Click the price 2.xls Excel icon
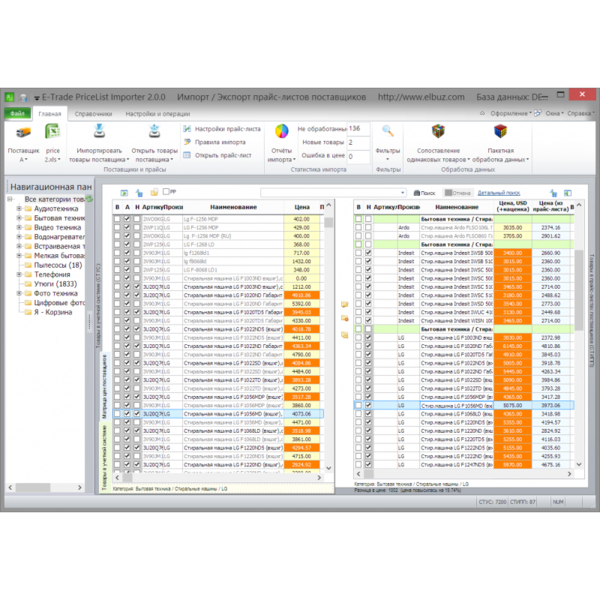Screen dimensions: 600x600 (52, 132)
